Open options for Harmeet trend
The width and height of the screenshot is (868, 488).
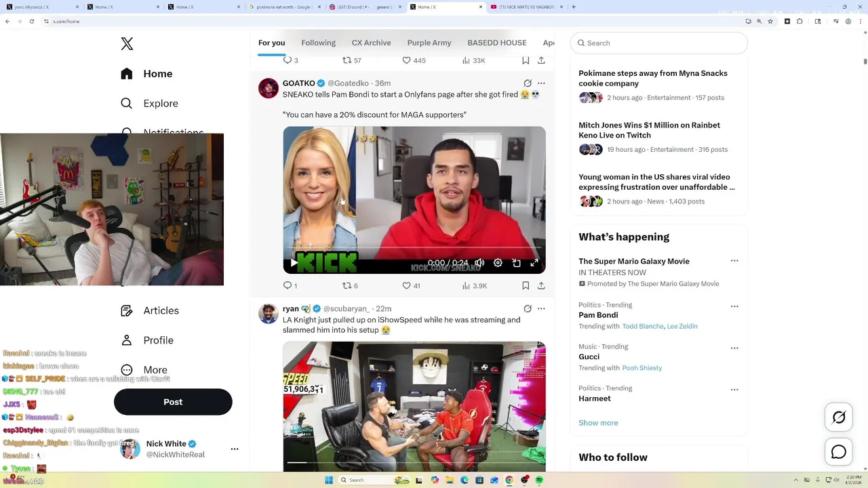point(734,390)
